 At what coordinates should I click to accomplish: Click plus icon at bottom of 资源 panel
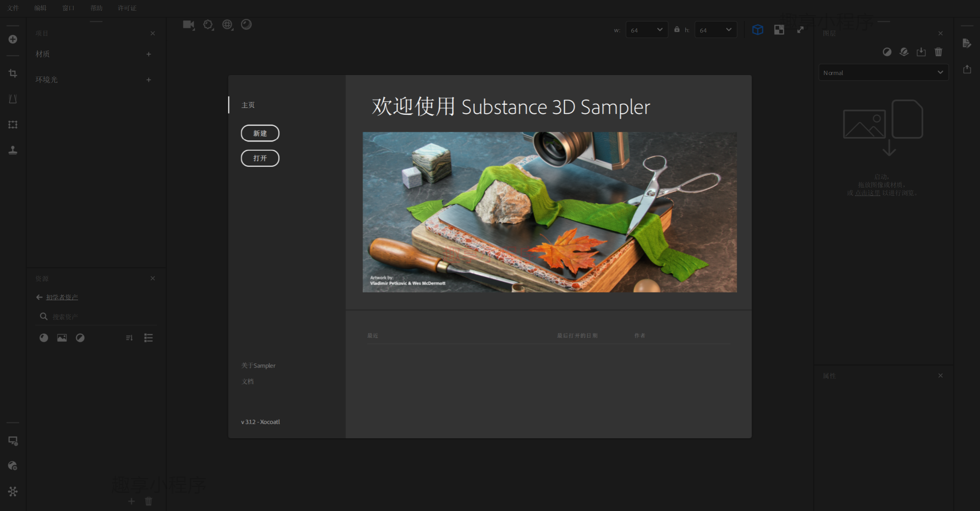pyautogui.click(x=131, y=501)
